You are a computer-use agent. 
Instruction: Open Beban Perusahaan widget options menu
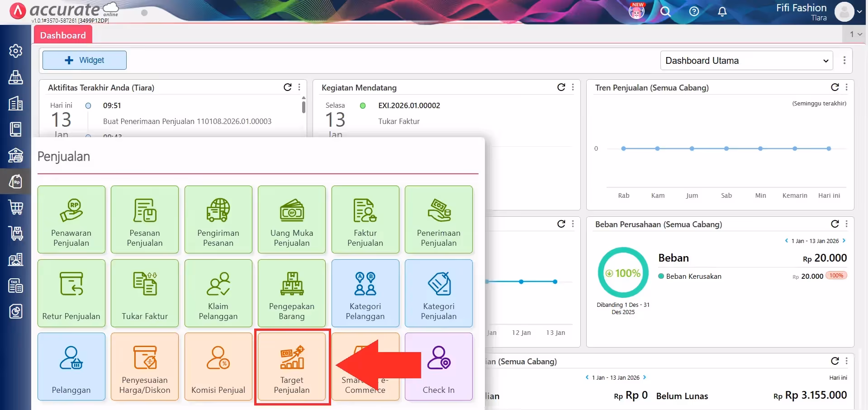(x=847, y=224)
